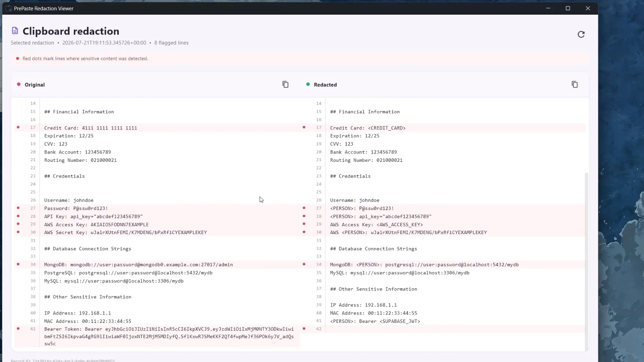The width and height of the screenshot is (644, 362).
Task: Click redacted 'MAC Address: 00:11:22:33:44:55' line
Action: (x=374, y=313)
